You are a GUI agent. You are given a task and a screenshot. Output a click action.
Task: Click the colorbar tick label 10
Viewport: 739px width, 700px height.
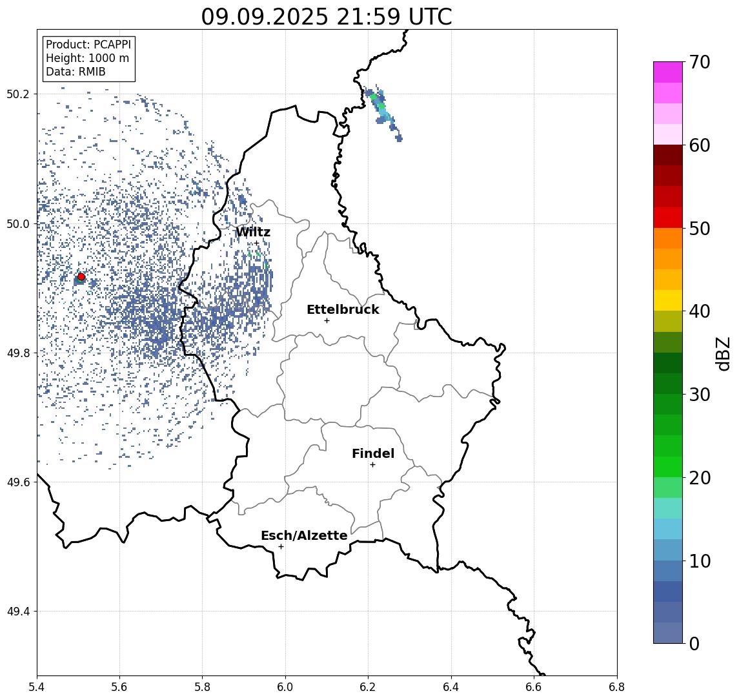point(700,561)
